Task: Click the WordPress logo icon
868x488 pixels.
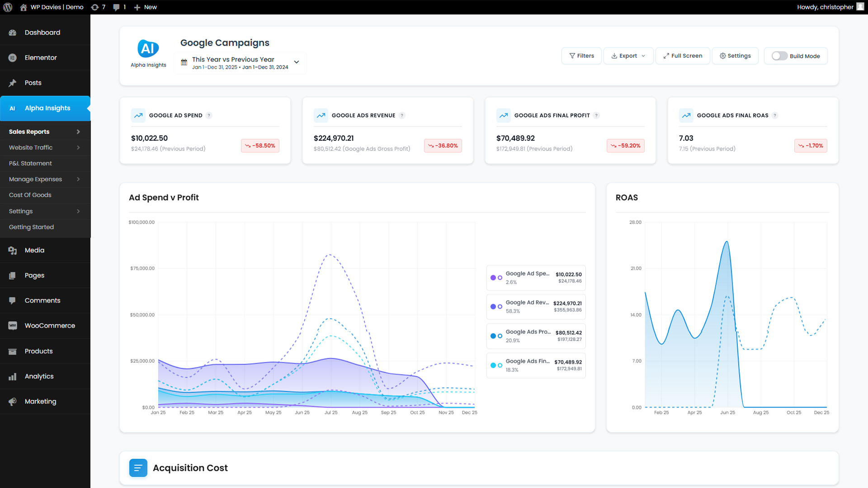Action: click(x=8, y=7)
